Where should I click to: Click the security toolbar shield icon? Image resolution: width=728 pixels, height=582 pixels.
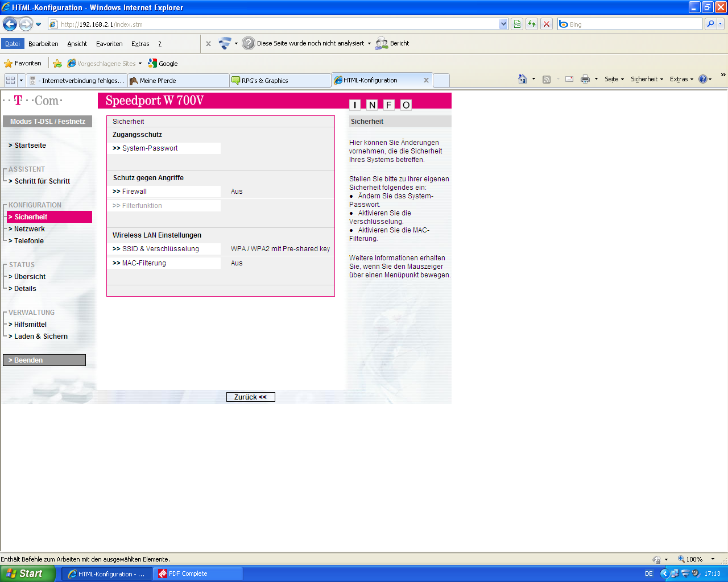point(225,43)
